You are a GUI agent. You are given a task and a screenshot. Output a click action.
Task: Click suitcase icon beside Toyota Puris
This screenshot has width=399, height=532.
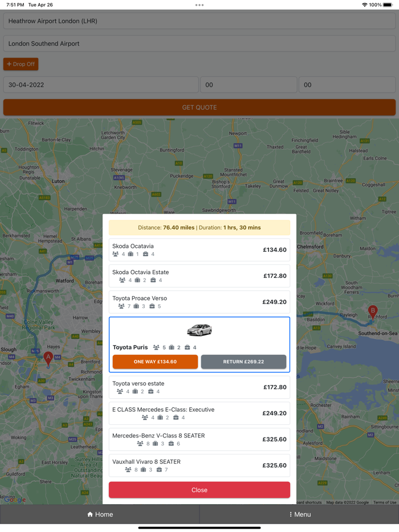(x=172, y=347)
